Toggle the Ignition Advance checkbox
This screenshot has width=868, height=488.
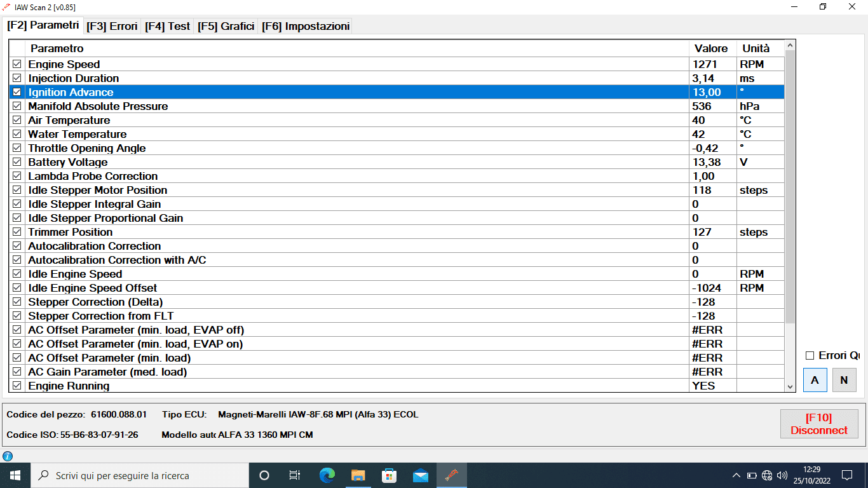17,92
